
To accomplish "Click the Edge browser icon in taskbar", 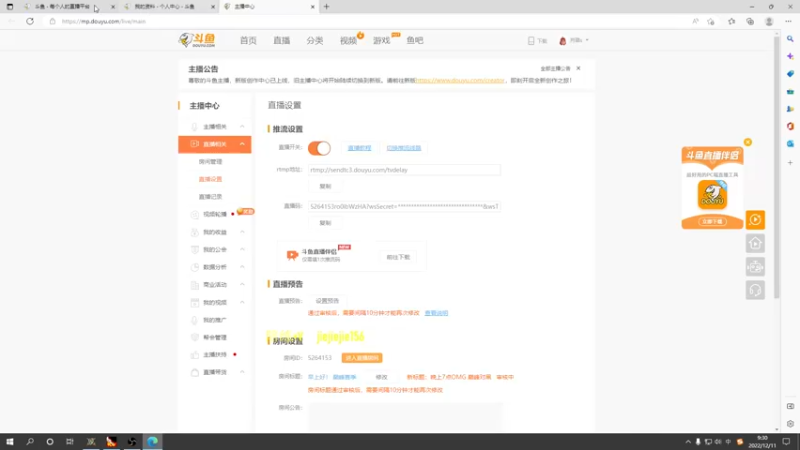I will click(x=152, y=441).
